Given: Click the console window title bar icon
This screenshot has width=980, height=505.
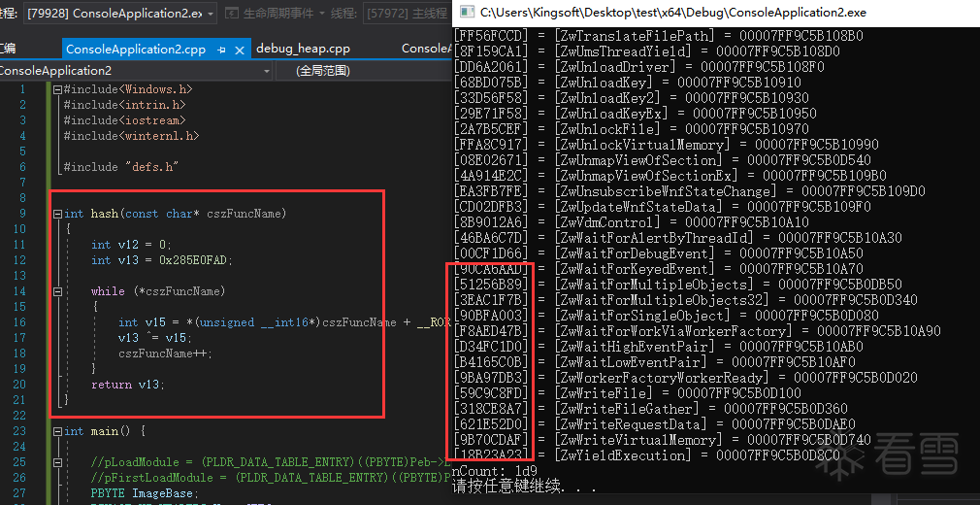Looking at the screenshot, I should tap(467, 13).
